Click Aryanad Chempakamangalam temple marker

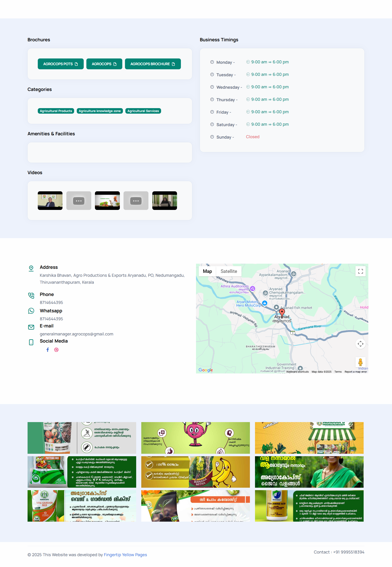click(x=265, y=293)
